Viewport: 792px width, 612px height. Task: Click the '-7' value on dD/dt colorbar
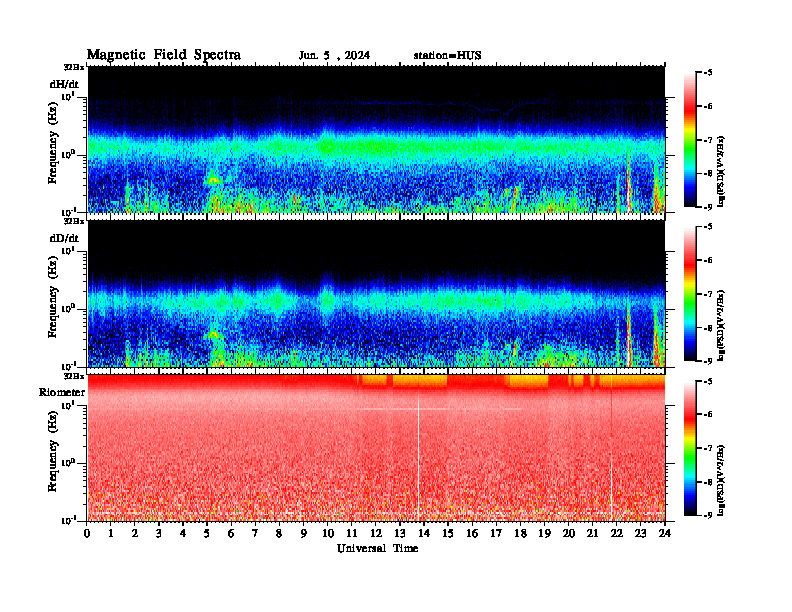coord(708,294)
